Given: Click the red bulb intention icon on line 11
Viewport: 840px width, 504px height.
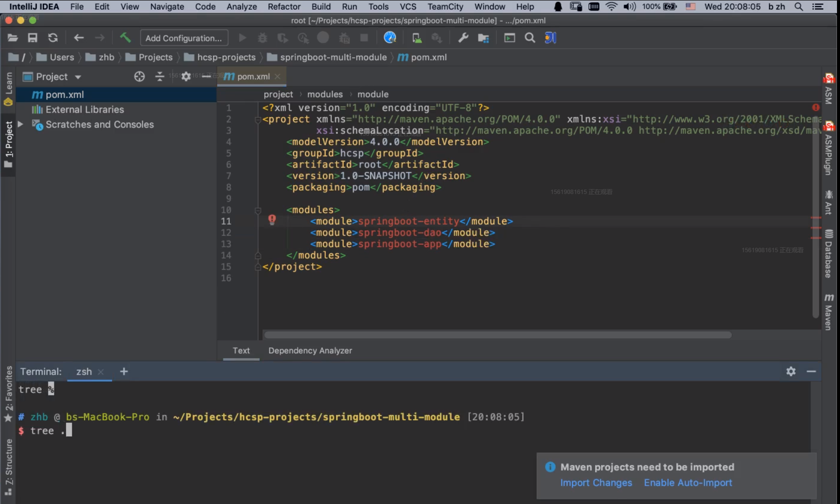Looking at the screenshot, I should [272, 219].
